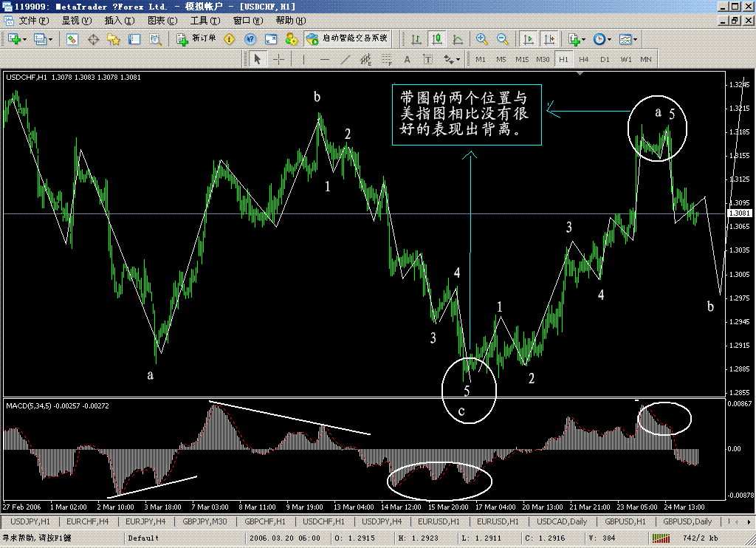Screen dimensions: 756x548
Task: Set timeframe to H4
Action: (x=584, y=59)
